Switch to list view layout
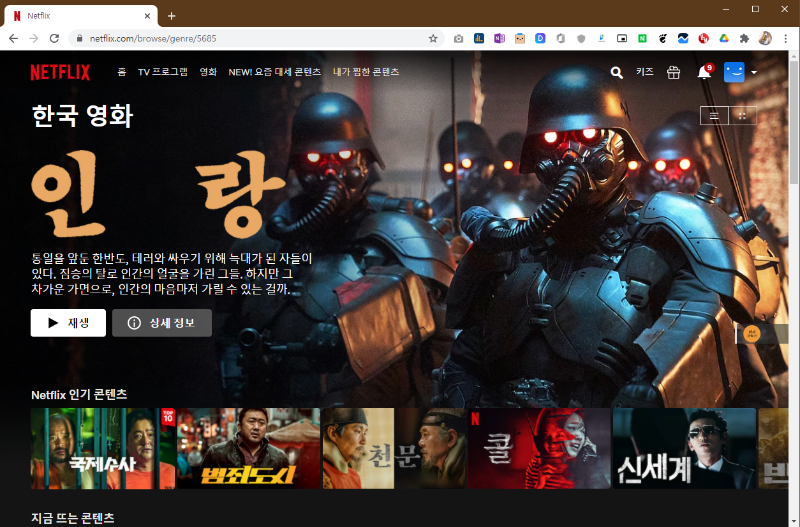The image size is (800, 527). pos(714,115)
